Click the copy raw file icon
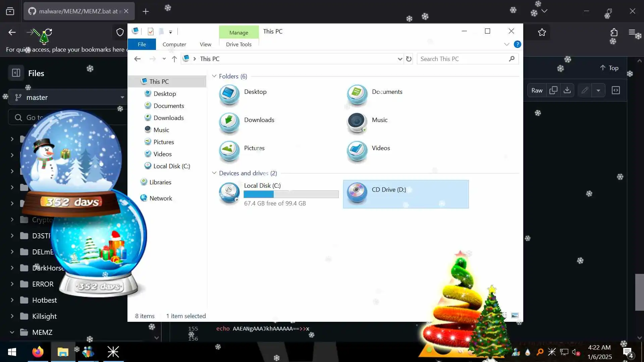644x362 pixels. pyautogui.click(x=553, y=90)
